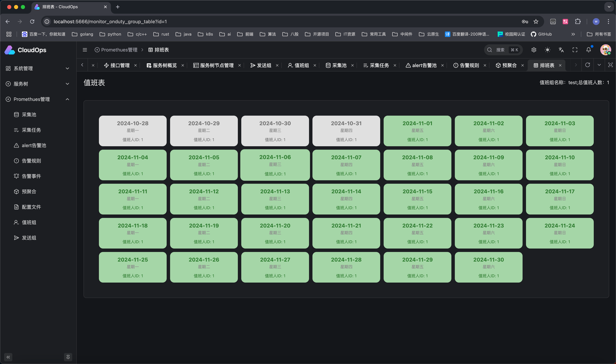Open the GitHub bookmark
The width and height of the screenshot is (616, 364).
[541, 34]
